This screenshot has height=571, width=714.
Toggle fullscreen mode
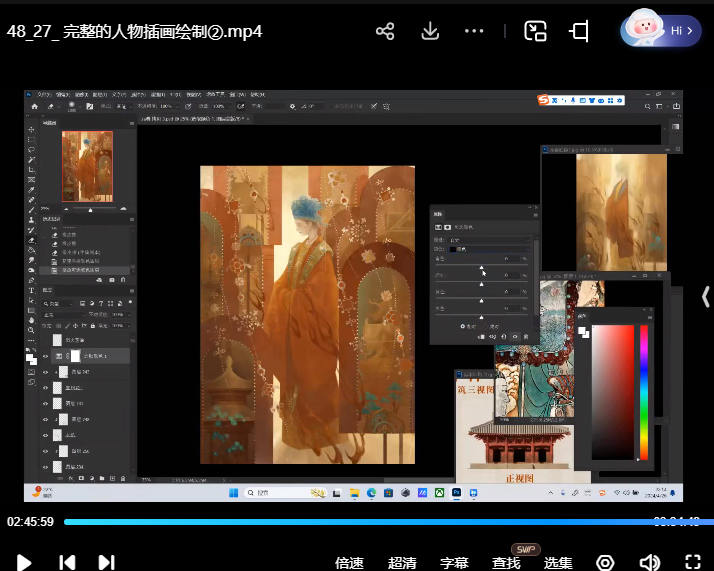(692, 563)
